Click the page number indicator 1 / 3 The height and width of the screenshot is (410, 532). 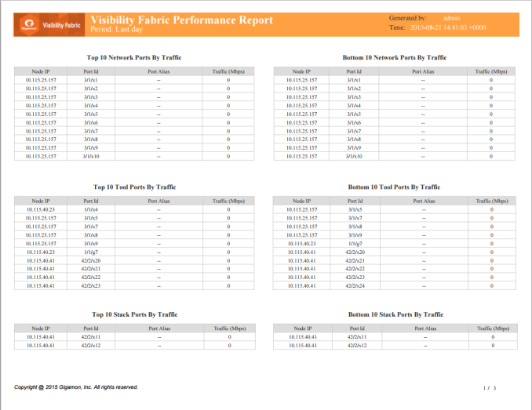click(490, 387)
